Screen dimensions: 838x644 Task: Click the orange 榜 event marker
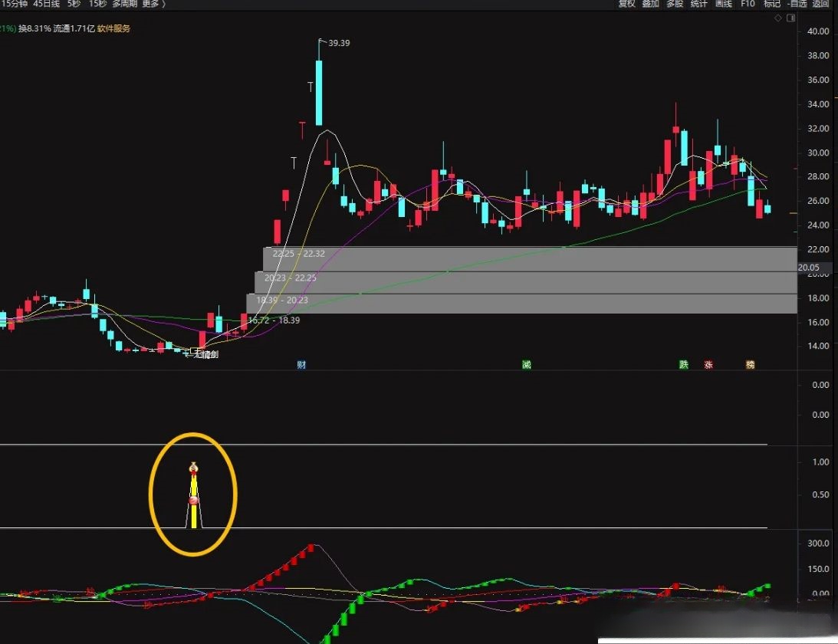(x=750, y=365)
